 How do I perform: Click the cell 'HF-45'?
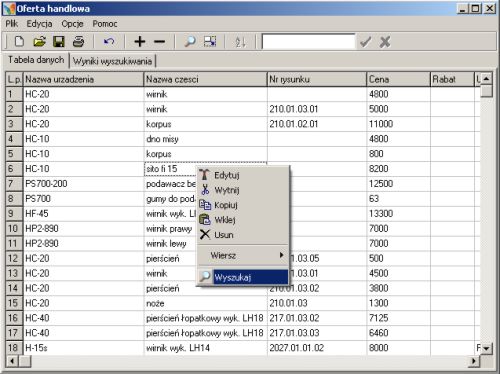click(83, 214)
